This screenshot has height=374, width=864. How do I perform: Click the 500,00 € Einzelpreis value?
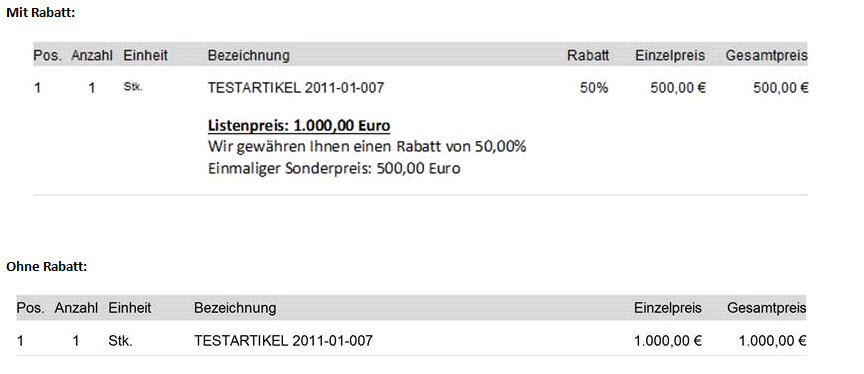pos(678,88)
